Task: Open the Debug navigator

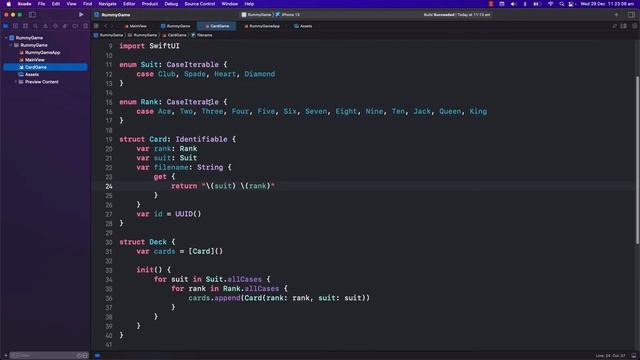Action: (x=65, y=26)
